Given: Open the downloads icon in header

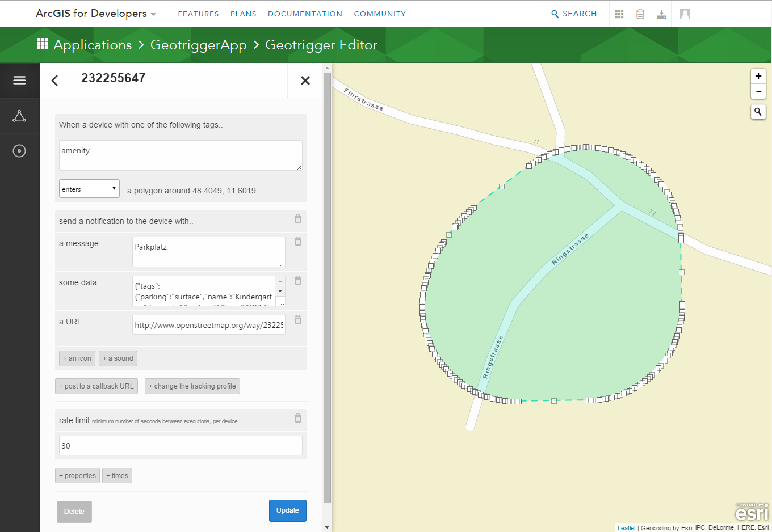Looking at the screenshot, I should pyautogui.click(x=661, y=14).
